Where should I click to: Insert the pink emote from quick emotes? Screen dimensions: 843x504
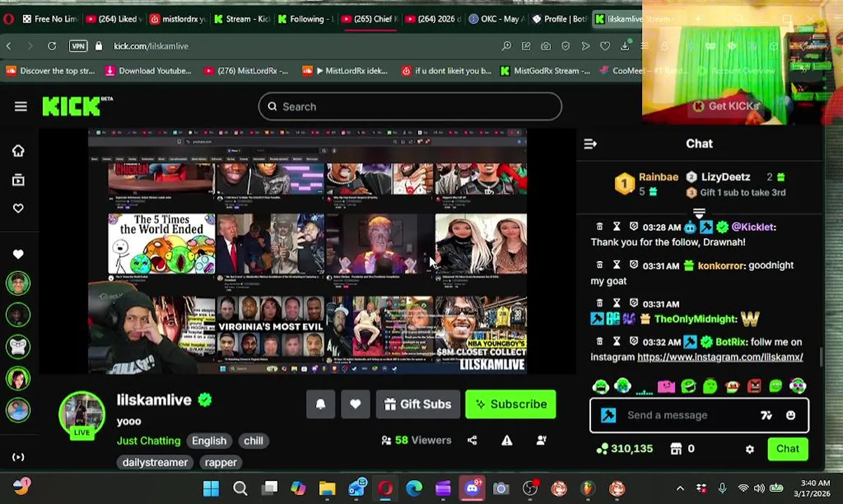pyautogui.click(x=666, y=386)
